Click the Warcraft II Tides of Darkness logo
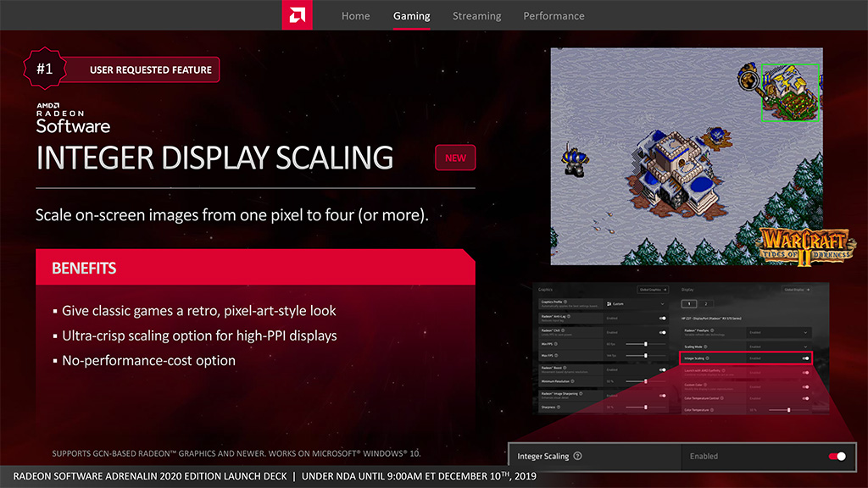This screenshot has height=488, width=868. point(806,247)
